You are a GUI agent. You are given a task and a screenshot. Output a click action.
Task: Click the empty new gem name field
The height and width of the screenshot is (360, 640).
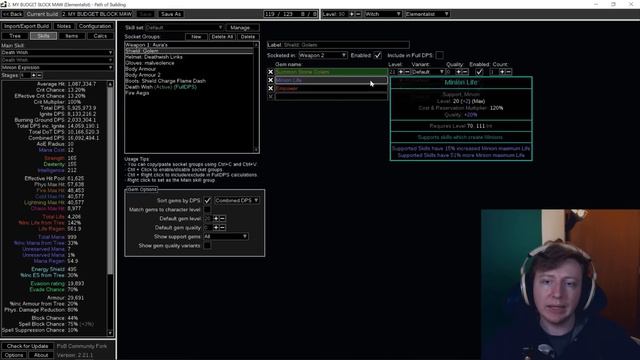tap(331, 96)
